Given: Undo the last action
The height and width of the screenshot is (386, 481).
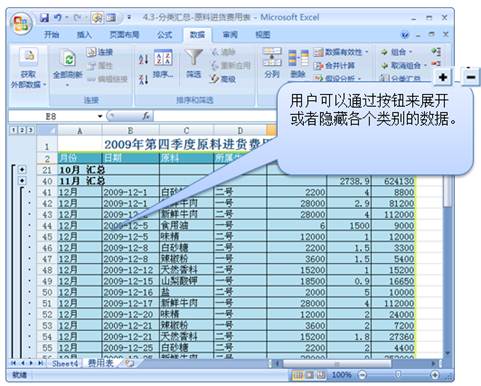Looking at the screenshot, I should (x=58, y=17).
